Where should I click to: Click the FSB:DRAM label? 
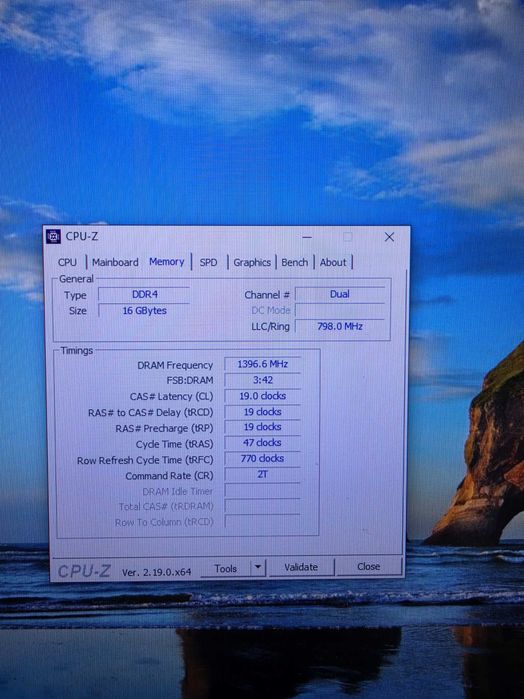coord(190,381)
